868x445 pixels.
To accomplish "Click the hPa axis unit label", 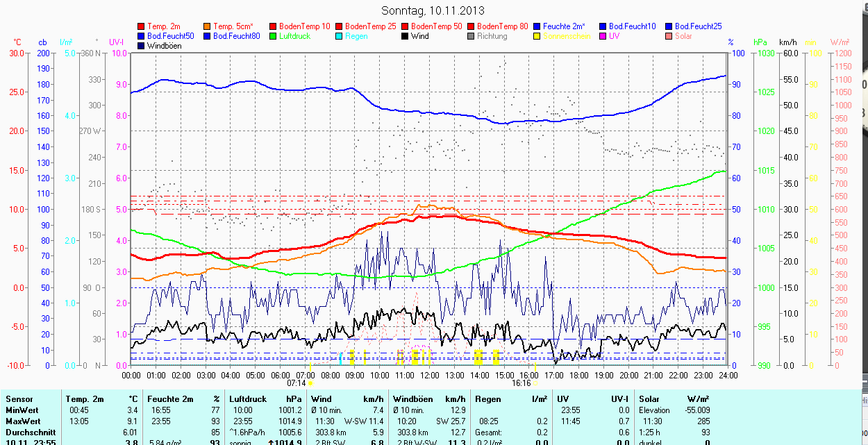I will point(761,42).
